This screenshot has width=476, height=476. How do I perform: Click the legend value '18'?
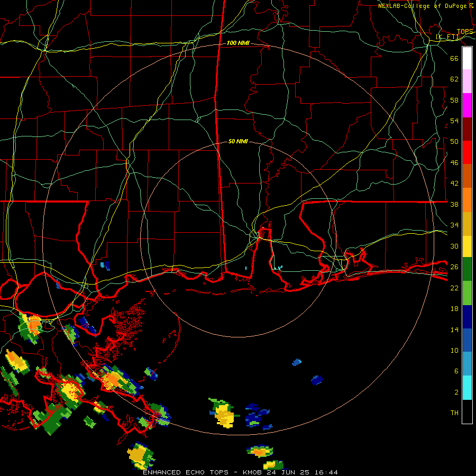tap(454, 309)
